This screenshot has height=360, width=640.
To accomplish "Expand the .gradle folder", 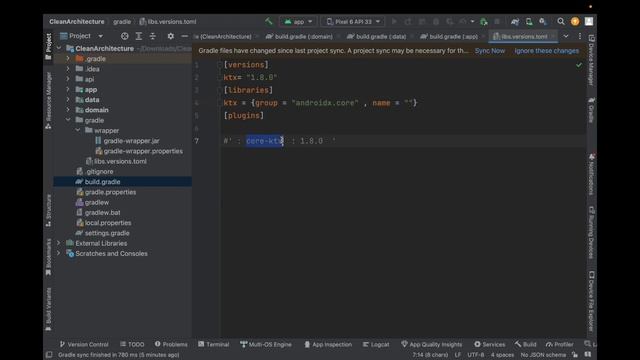I will [68, 59].
